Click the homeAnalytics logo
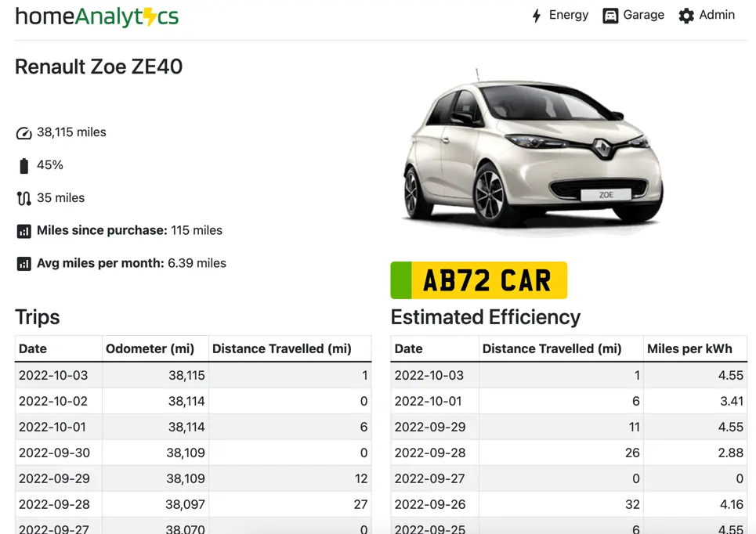756x534 pixels. pos(97,17)
